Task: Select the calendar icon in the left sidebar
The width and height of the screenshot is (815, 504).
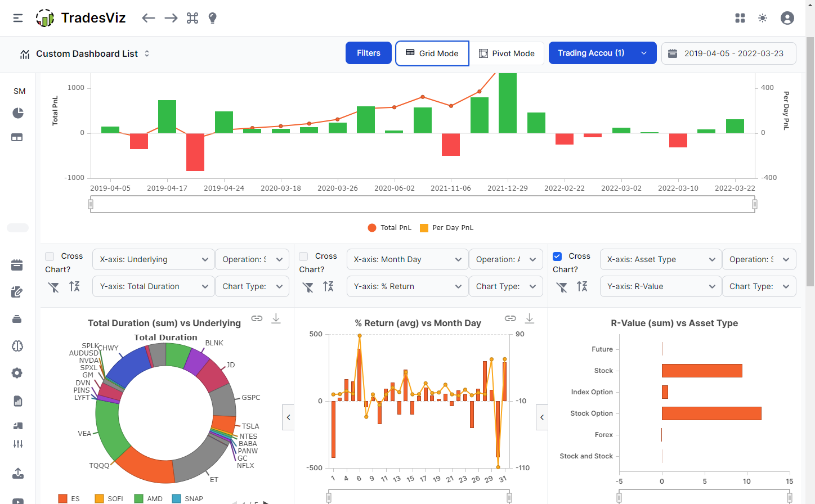Action: pyautogui.click(x=17, y=264)
